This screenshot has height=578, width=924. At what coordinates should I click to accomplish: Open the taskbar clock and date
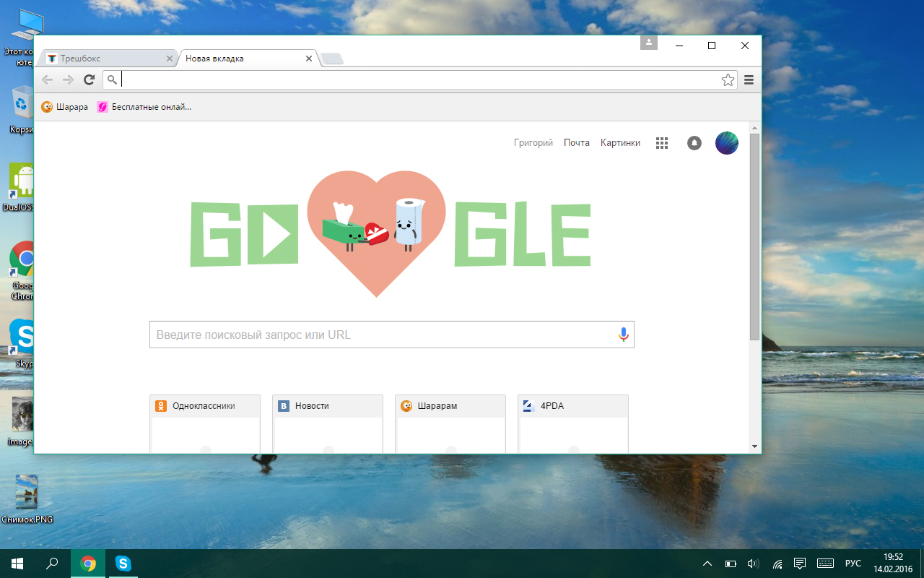coord(894,564)
